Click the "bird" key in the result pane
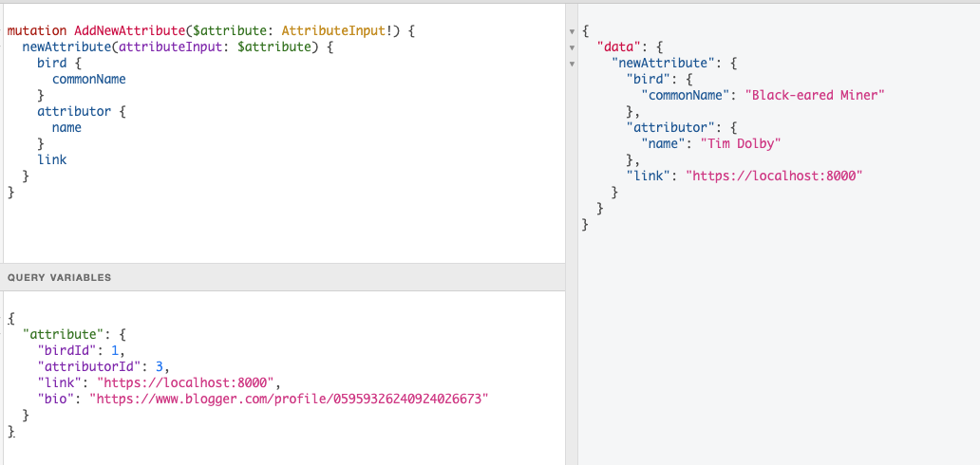 [x=649, y=79]
